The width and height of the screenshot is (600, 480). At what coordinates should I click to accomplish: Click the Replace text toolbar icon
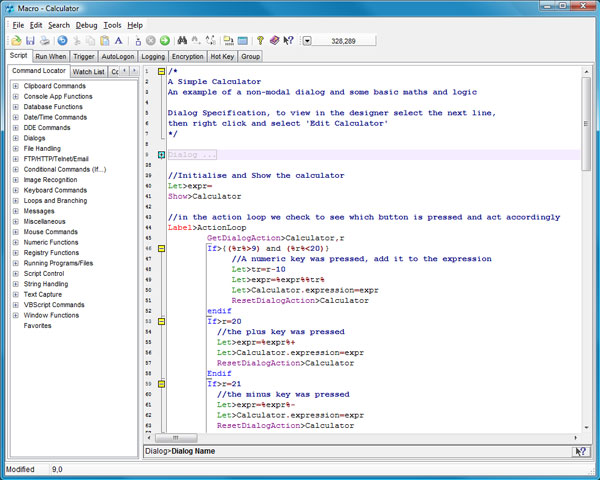[x=210, y=41]
